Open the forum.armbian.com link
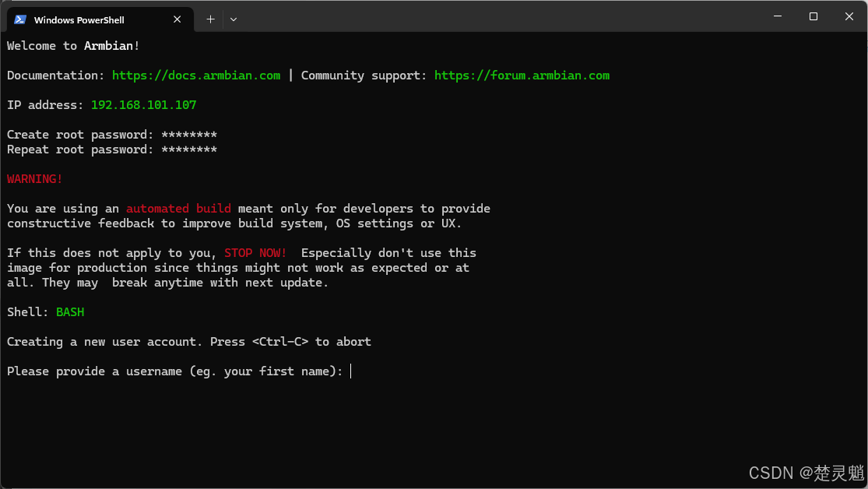The height and width of the screenshot is (489, 868). (522, 76)
